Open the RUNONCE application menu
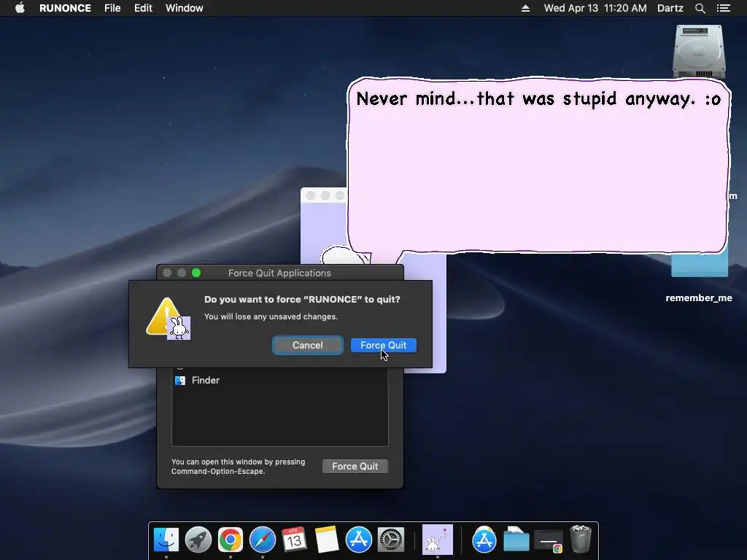 (65, 8)
